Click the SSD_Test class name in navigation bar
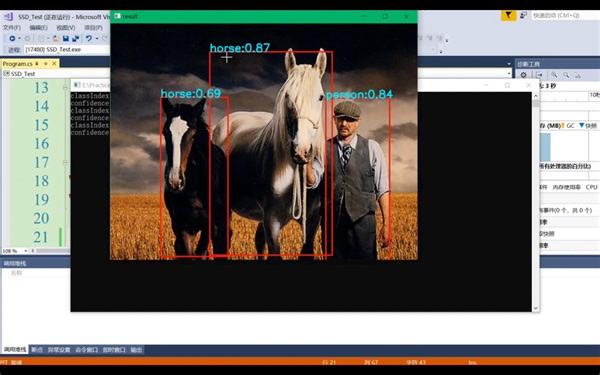The height and width of the screenshot is (375, 600). [23, 74]
